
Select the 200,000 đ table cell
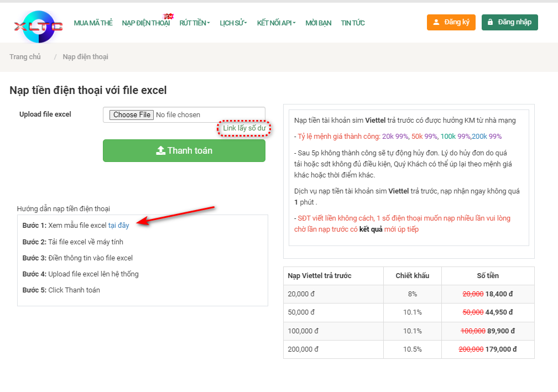(x=333, y=349)
